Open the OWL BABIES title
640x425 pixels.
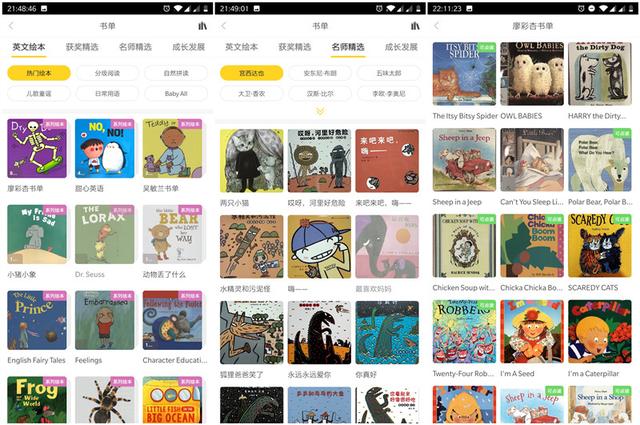pos(521,116)
